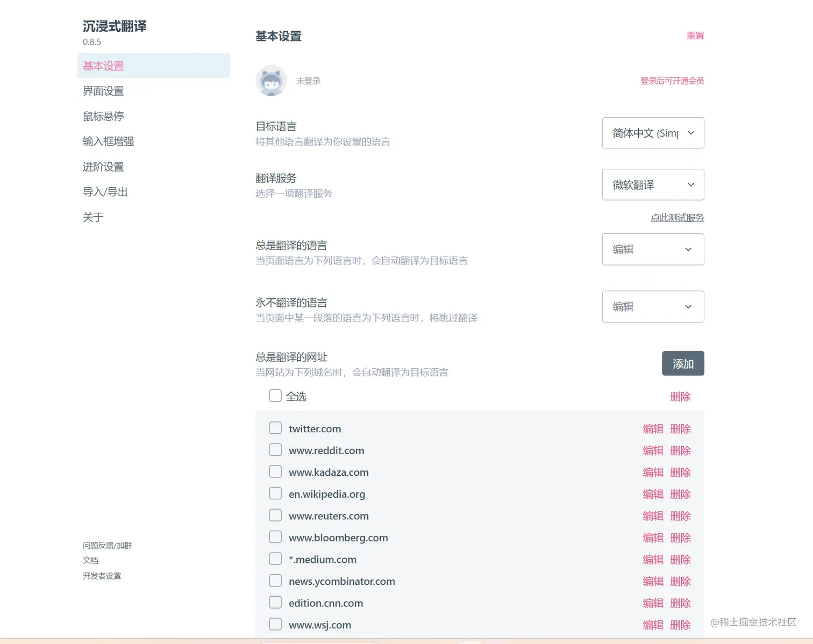Open 导入/导出 page
This screenshot has height=644, width=813.
point(105,192)
